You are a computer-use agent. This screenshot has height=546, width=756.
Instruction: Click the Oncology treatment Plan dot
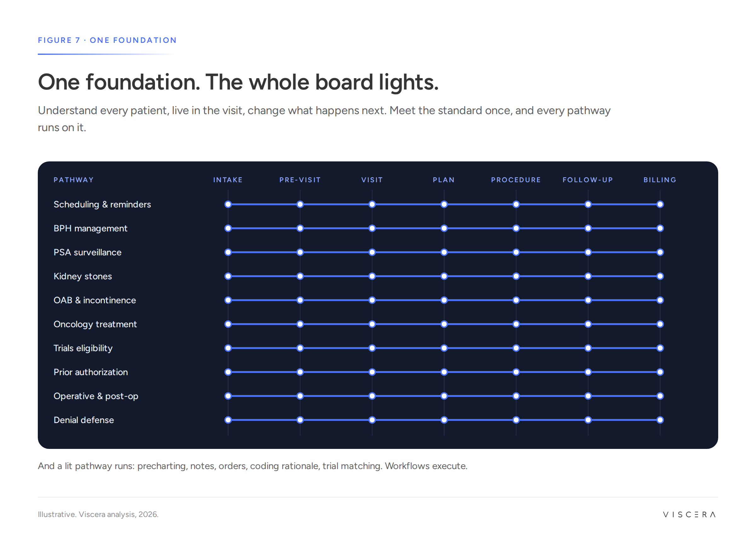coord(444,324)
